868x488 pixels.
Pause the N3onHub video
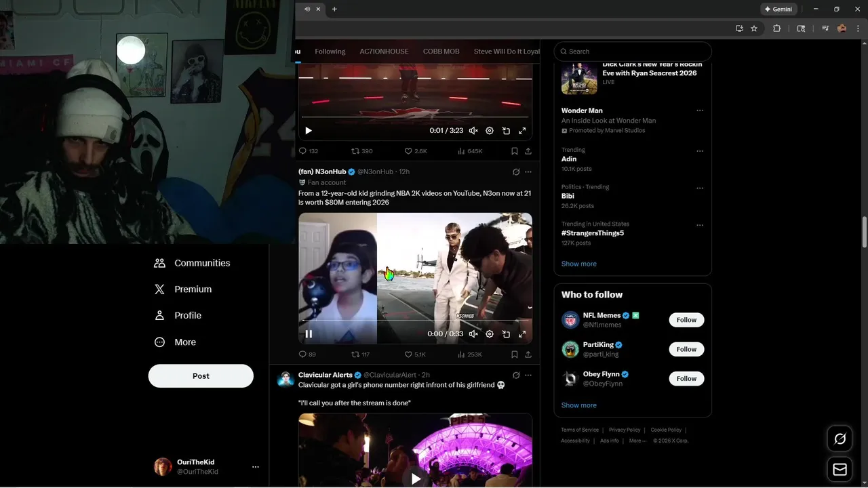[309, 334]
